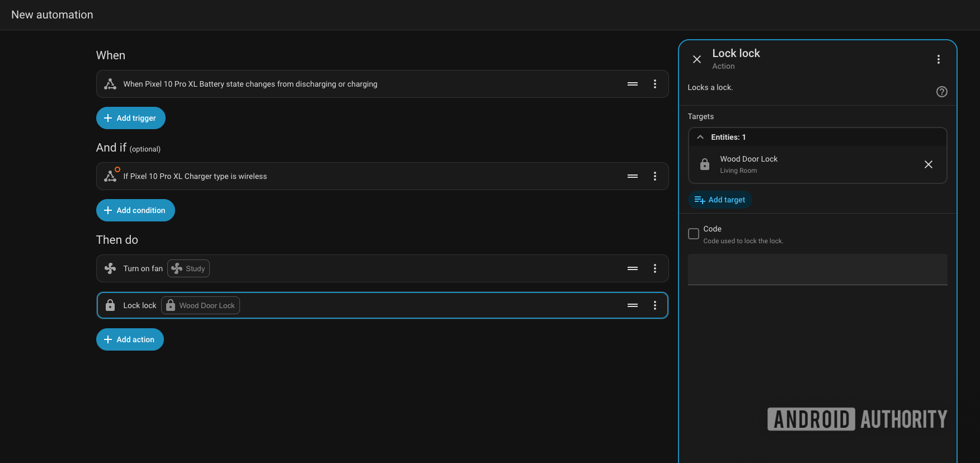Select the Wood Door Lock chip

pyautogui.click(x=200, y=305)
